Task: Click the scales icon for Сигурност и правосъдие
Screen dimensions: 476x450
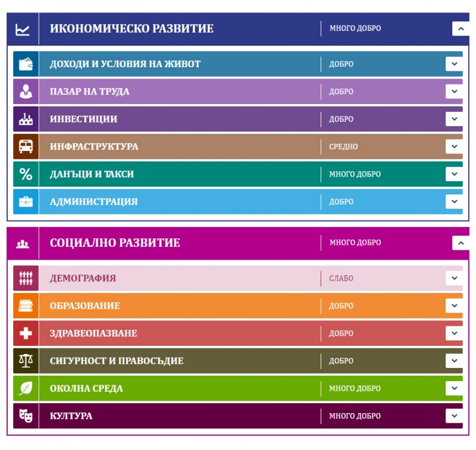Action: [26, 361]
